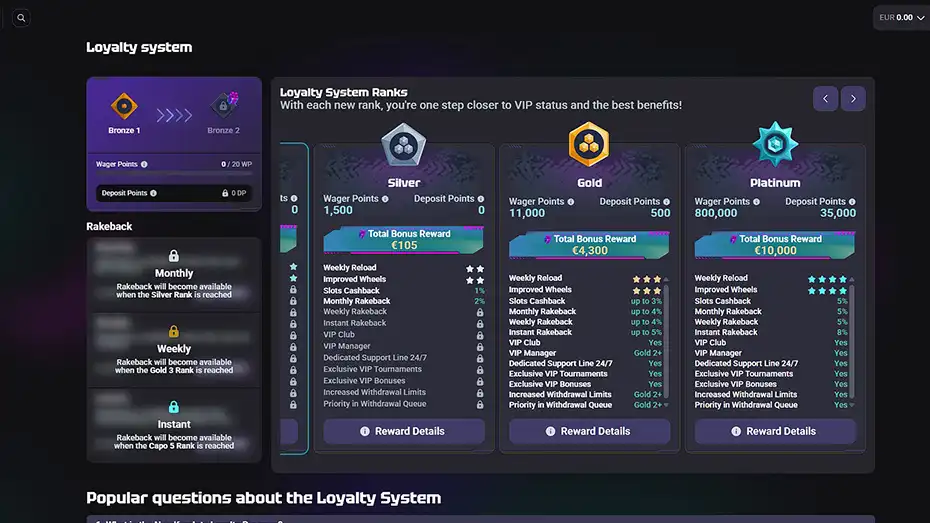This screenshot has height=523, width=930.
Task: Click Deposit Points info icon in Bronze panel
Action: [x=154, y=193]
